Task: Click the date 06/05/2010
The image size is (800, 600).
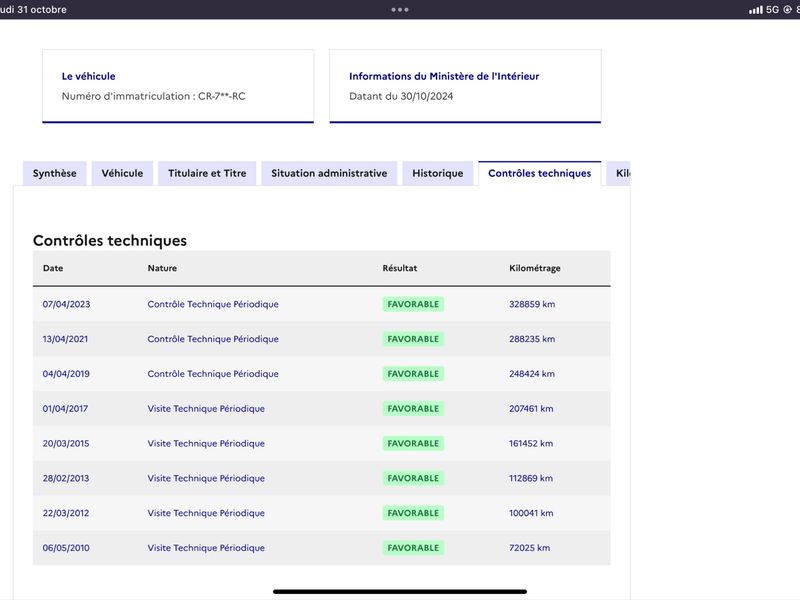Action: [66, 547]
